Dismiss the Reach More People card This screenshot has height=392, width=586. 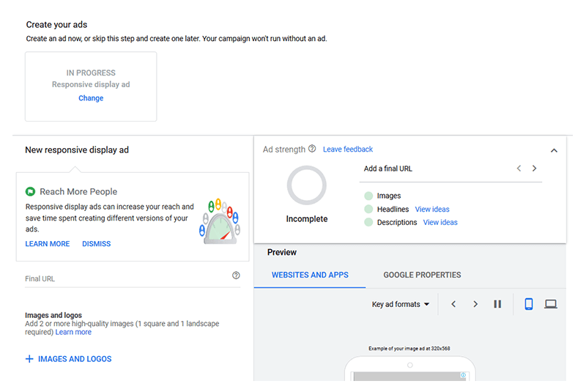tap(96, 244)
